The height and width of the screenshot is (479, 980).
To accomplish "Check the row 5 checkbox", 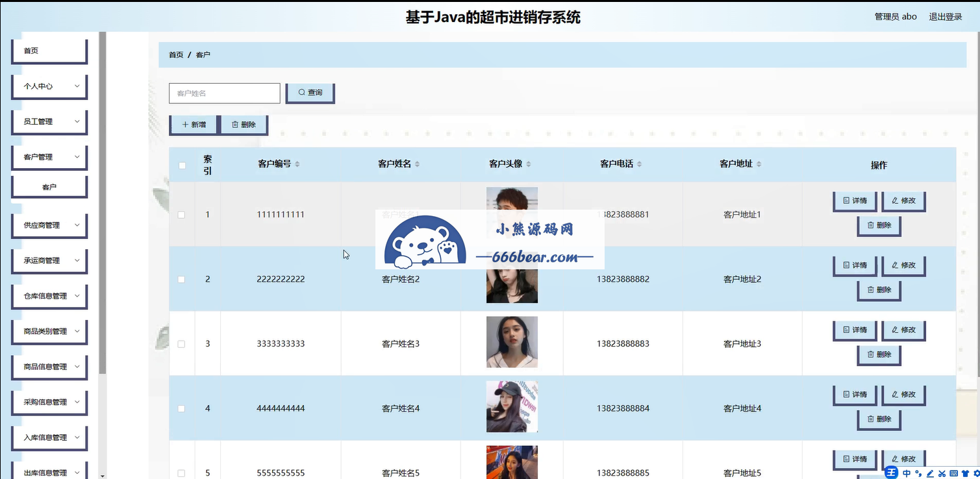I will [x=181, y=473].
